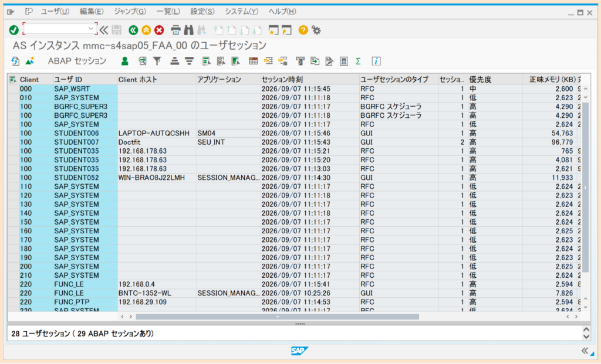Click the yellow Exit up-arrow icon

click(146, 30)
